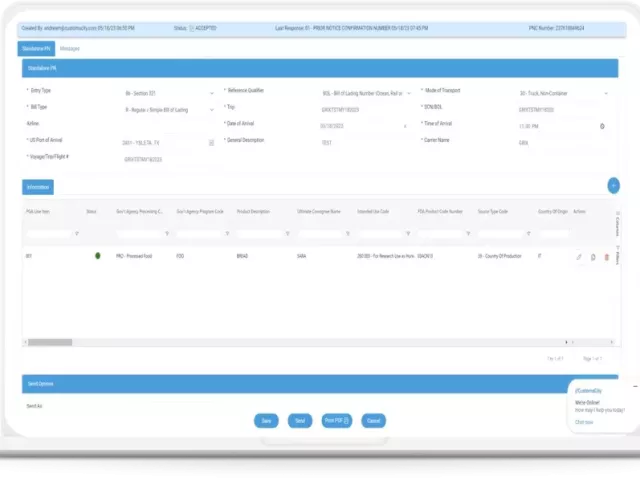Switch to the Messages tab
Image resolution: width=640 pixels, height=480 pixels.
70,49
